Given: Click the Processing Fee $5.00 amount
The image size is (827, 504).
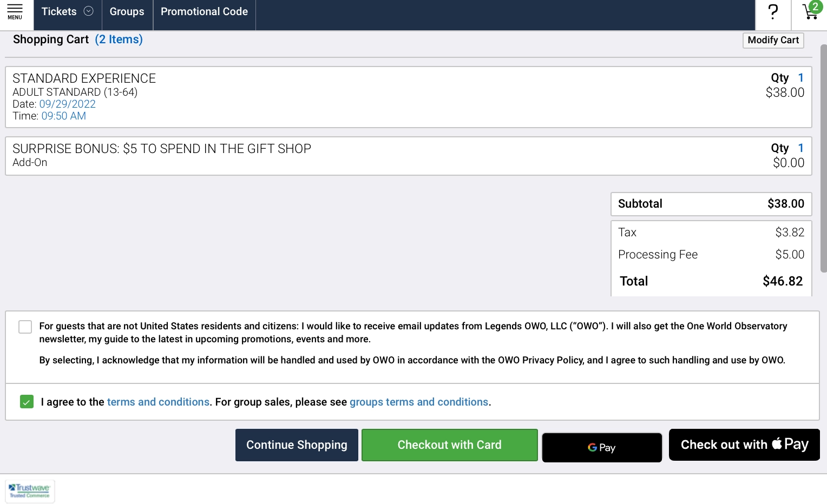Looking at the screenshot, I should coord(790,255).
